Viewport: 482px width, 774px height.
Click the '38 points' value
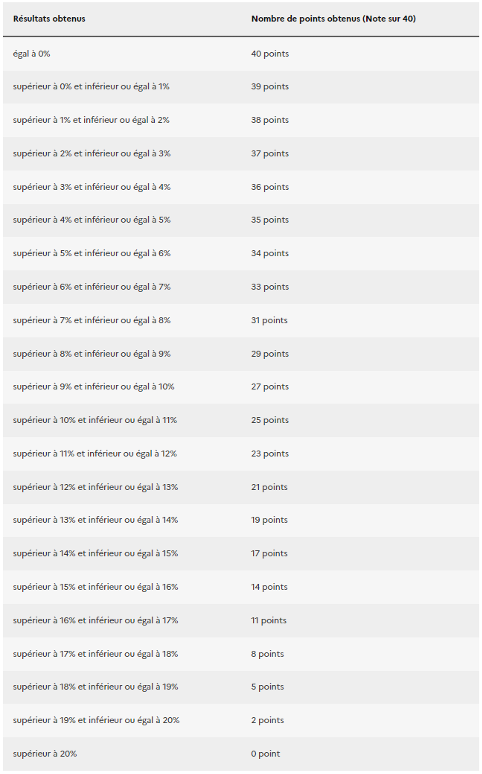[x=270, y=120]
